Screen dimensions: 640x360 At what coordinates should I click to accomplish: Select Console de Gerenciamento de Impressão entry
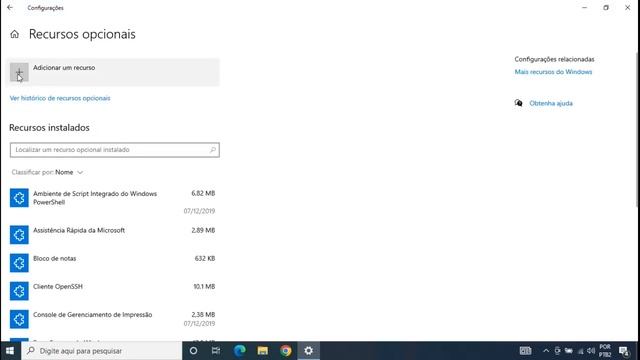pos(113,320)
